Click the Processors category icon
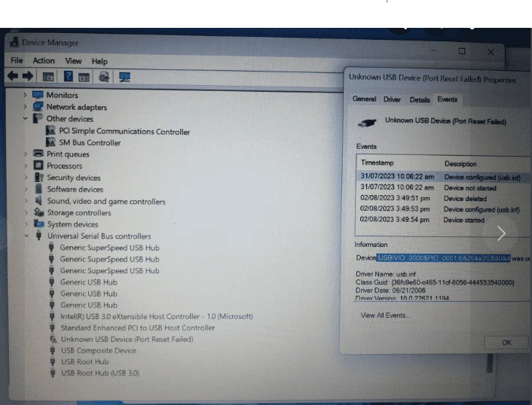This screenshot has width=532, height=405. [x=38, y=166]
